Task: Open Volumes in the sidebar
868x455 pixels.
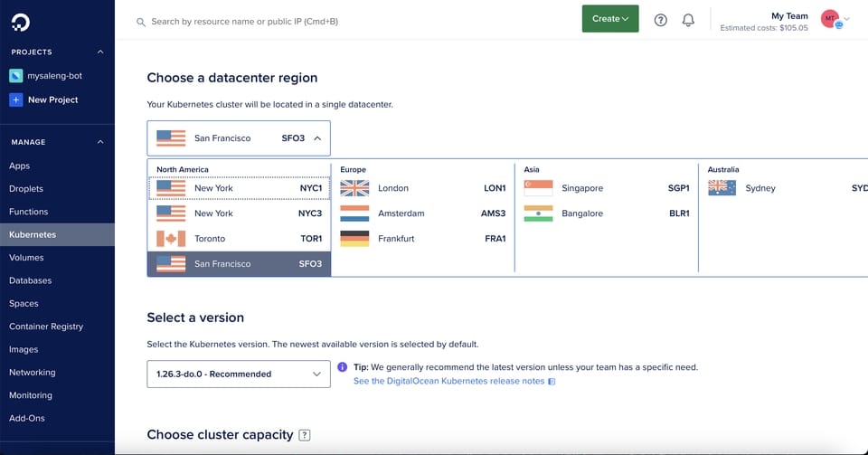Action: click(x=26, y=258)
